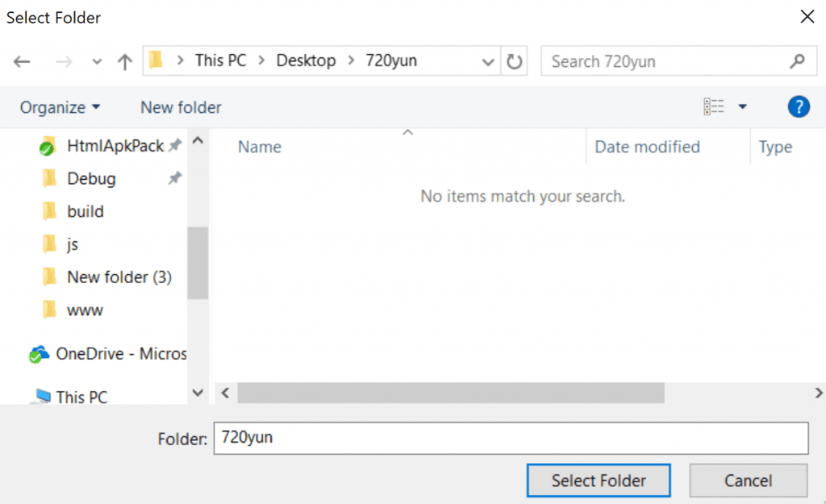This screenshot has width=826, height=504.
Task: Refresh the 720yun folder view
Action: tap(514, 62)
